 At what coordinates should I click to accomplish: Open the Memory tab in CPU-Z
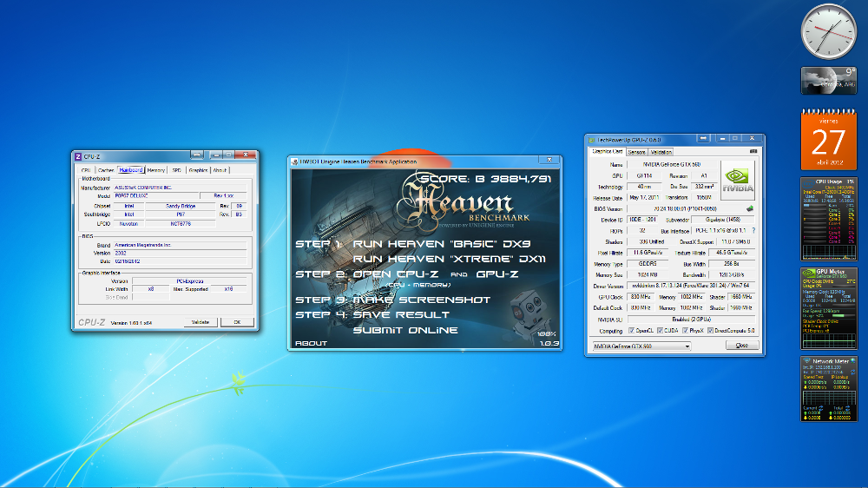pyautogui.click(x=156, y=170)
